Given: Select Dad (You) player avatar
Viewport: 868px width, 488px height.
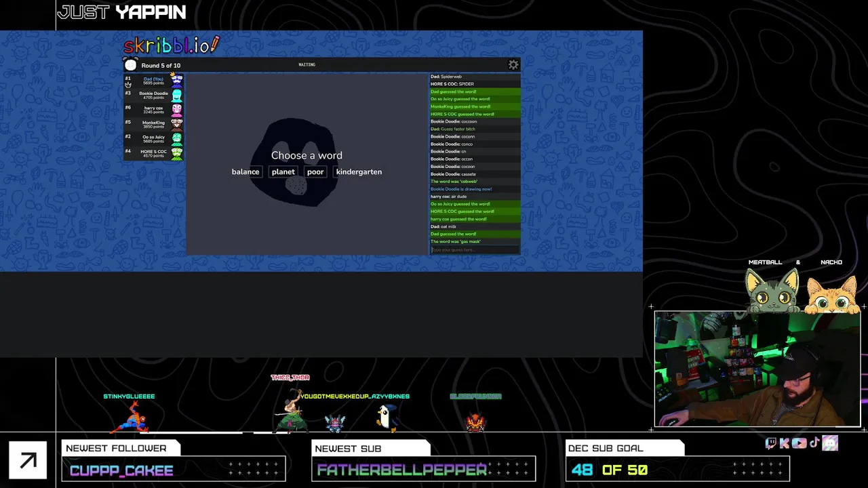Looking at the screenshot, I should pyautogui.click(x=177, y=80).
